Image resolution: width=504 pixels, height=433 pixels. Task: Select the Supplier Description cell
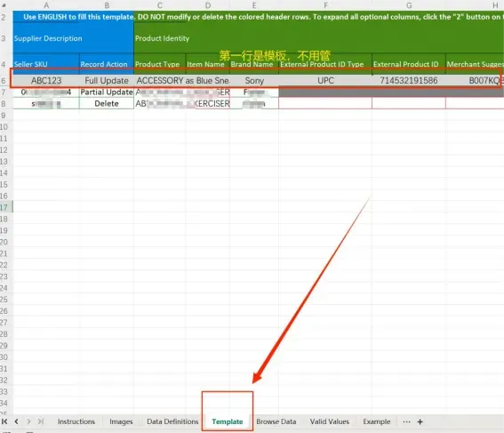click(73, 38)
